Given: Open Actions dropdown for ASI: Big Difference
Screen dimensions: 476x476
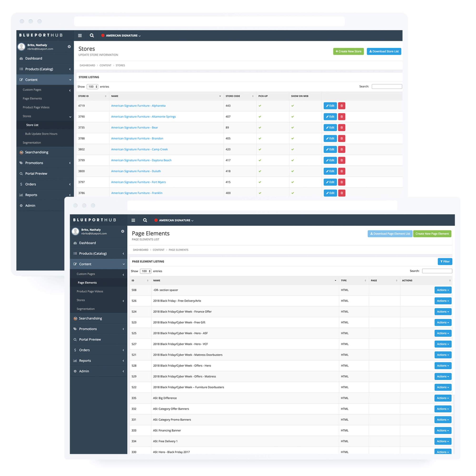Looking at the screenshot, I should click(x=443, y=398).
